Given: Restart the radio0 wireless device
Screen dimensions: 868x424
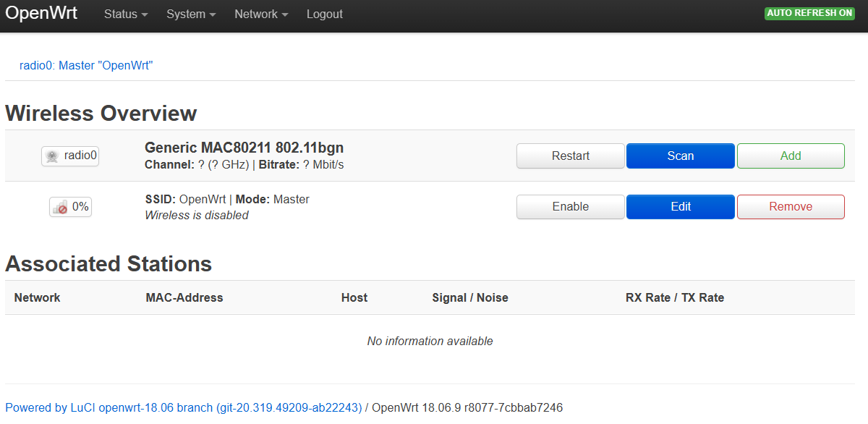Looking at the screenshot, I should 570,156.
